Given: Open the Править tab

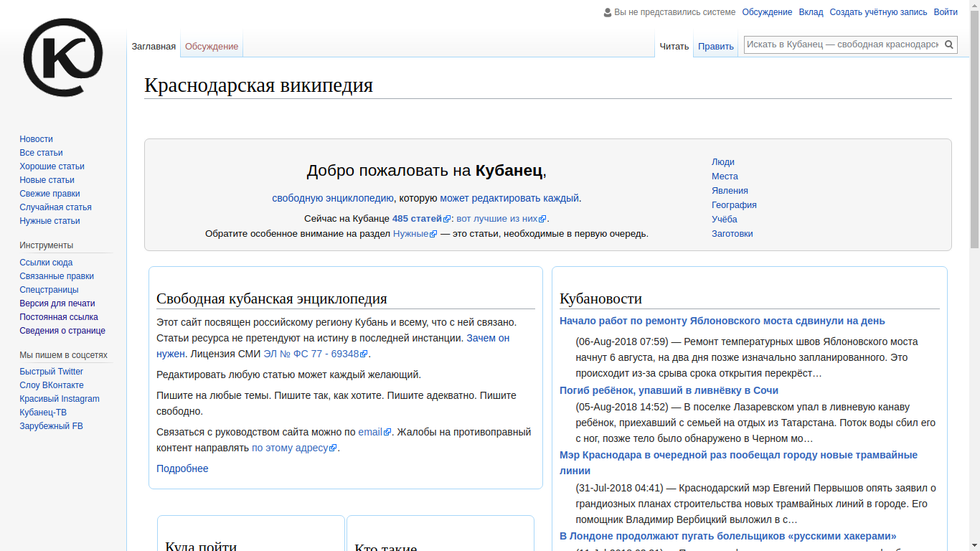Looking at the screenshot, I should [x=716, y=47].
